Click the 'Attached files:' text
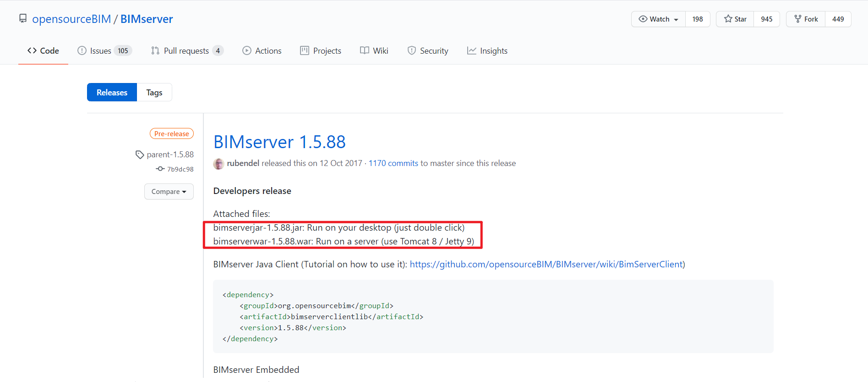Viewport: 868px width, 382px height. coord(242,214)
